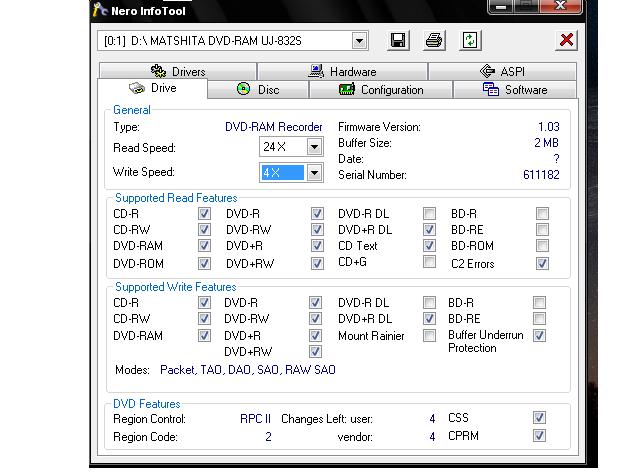Click the Refresh icon
This screenshot has height=472, width=640.
pos(470,41)
